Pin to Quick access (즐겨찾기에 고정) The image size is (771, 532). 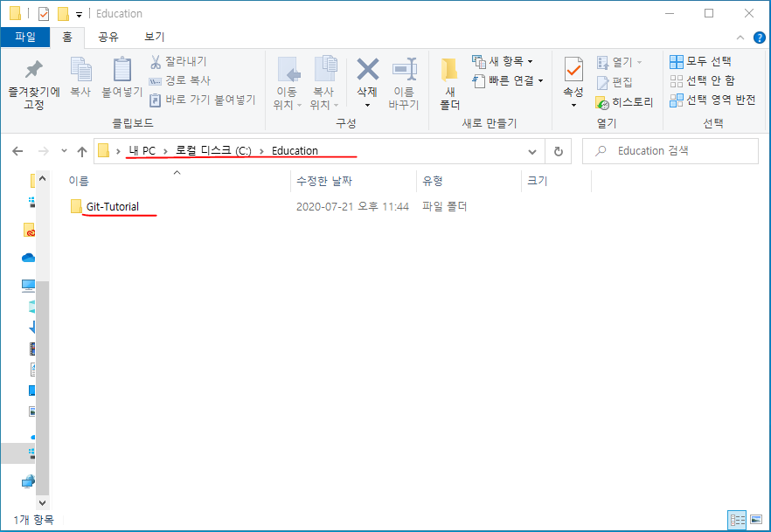tap(34, 85)
